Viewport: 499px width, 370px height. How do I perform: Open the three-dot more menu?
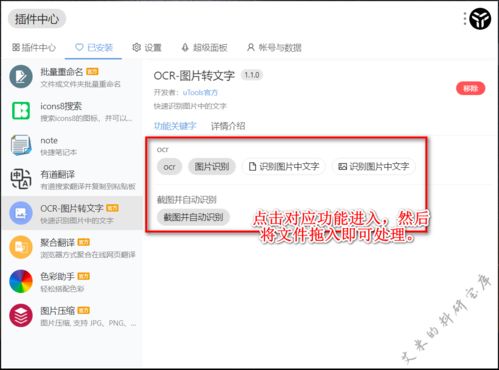coord(465,19)
